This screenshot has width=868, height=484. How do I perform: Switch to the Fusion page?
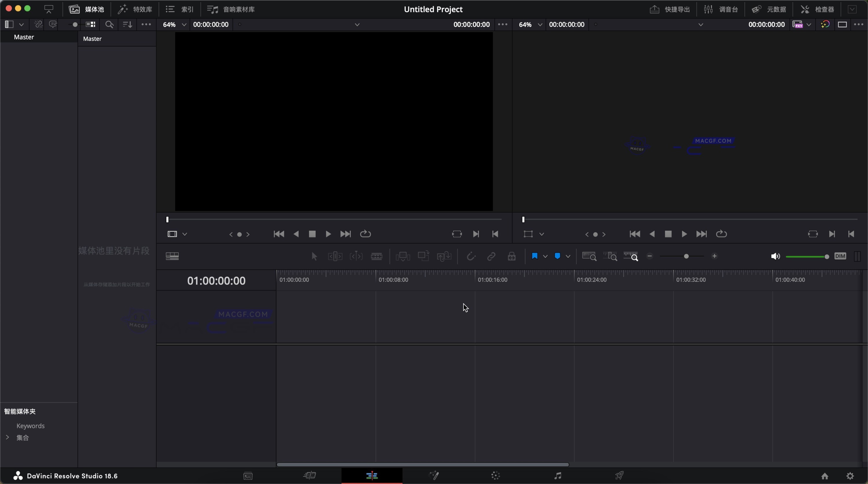(x=434, y=476)
